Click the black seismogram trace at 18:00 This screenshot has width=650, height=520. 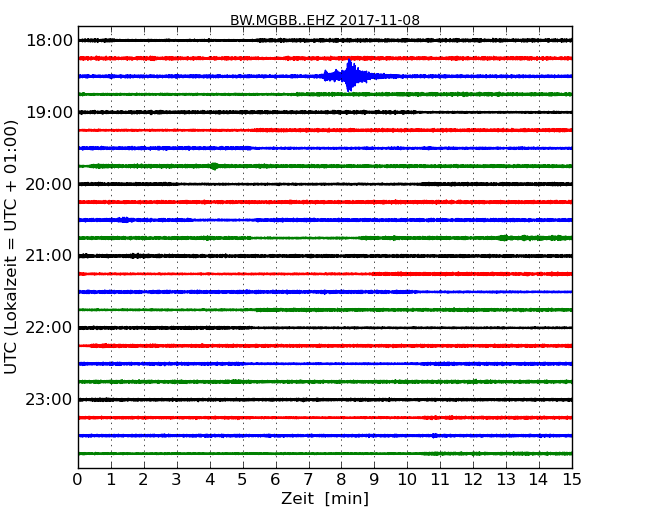click(x=325, y=40)
